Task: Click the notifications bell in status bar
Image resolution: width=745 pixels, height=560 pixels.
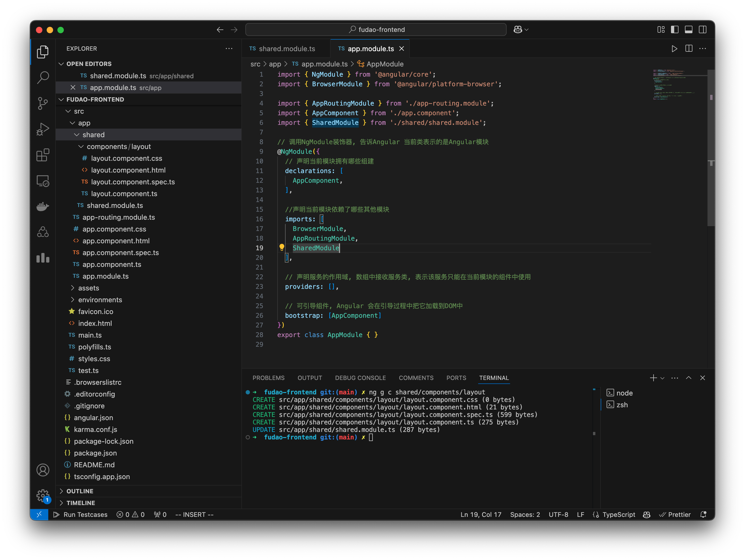Action: [703, 514]
